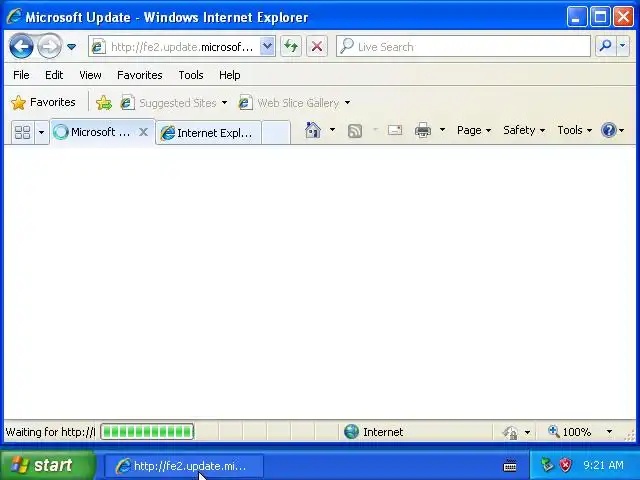Expand the Suggested Sites dropdown arrow
Image resolution: width=640 pixels, height=480 pixels.
(224, 103)
